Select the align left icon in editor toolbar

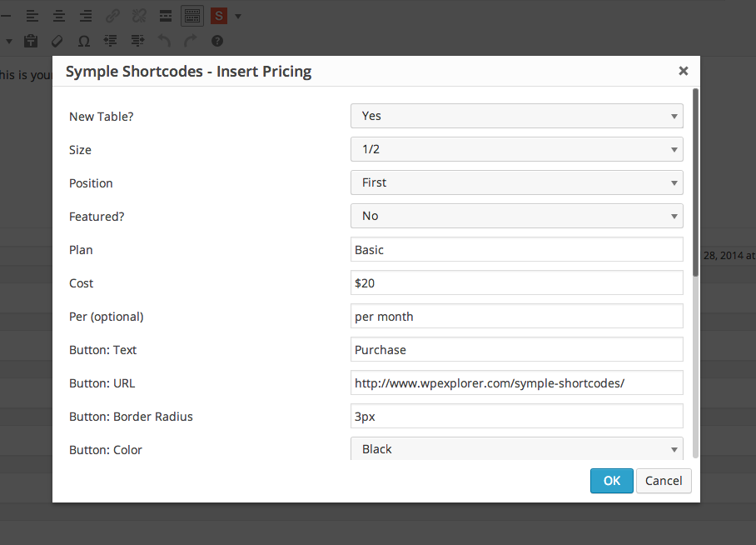click(32, 16)
